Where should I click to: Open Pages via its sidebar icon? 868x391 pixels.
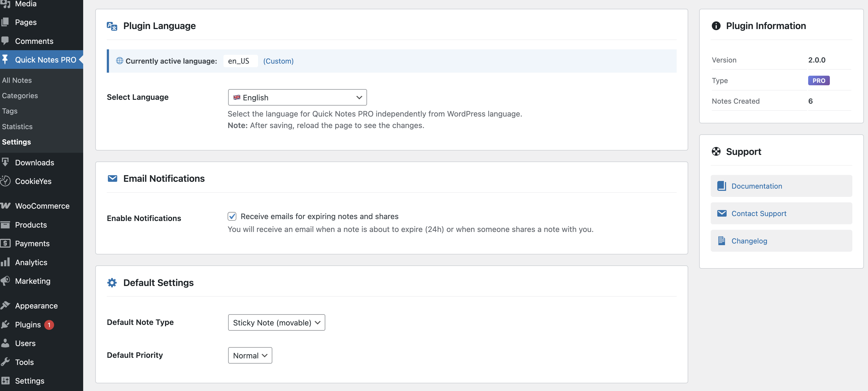pyautogui.click(x=5, y=22)
